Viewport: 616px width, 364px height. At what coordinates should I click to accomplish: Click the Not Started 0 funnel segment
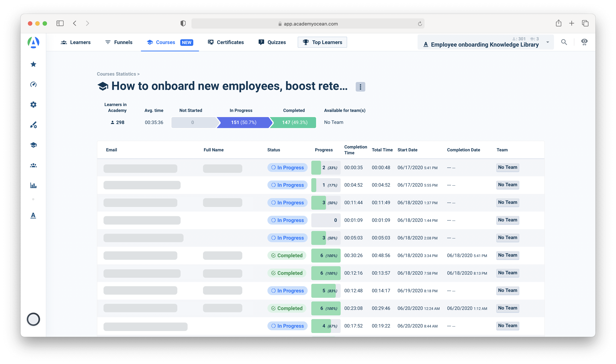pyautogui.click(x=194, y=122)
